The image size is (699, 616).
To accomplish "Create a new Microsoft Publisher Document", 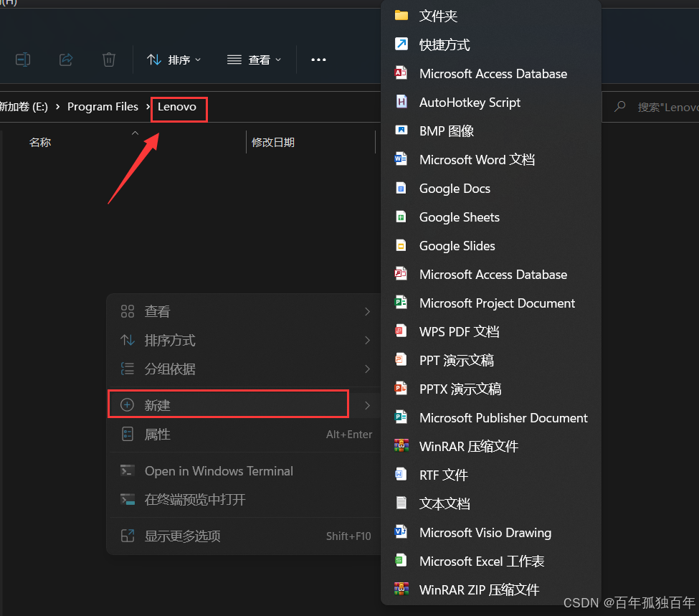I will point(491,417).
